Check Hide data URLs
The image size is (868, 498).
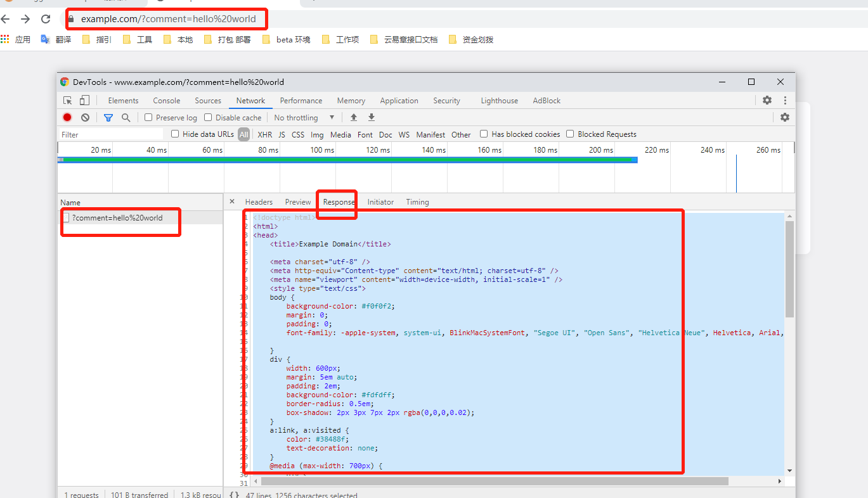point(175,134)
